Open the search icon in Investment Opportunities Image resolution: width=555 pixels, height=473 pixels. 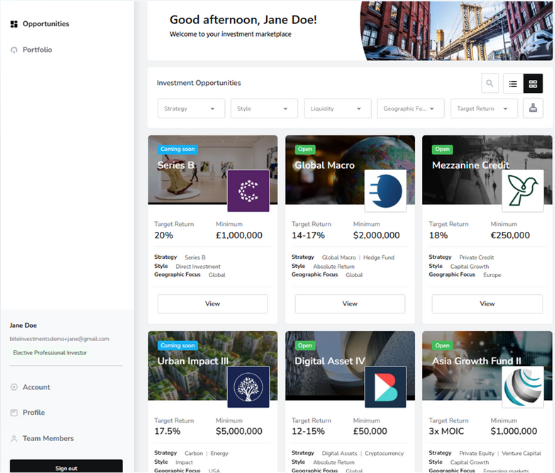click(490, 83)
